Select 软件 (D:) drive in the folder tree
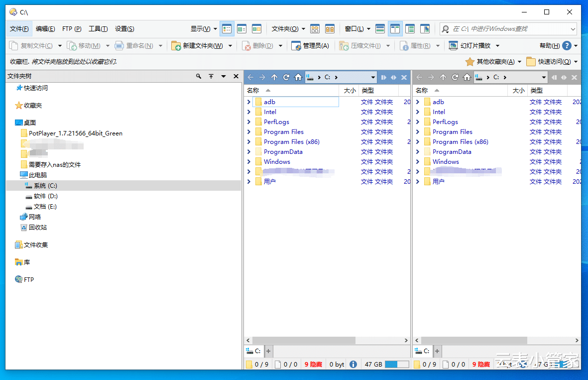 click(46, 196)
